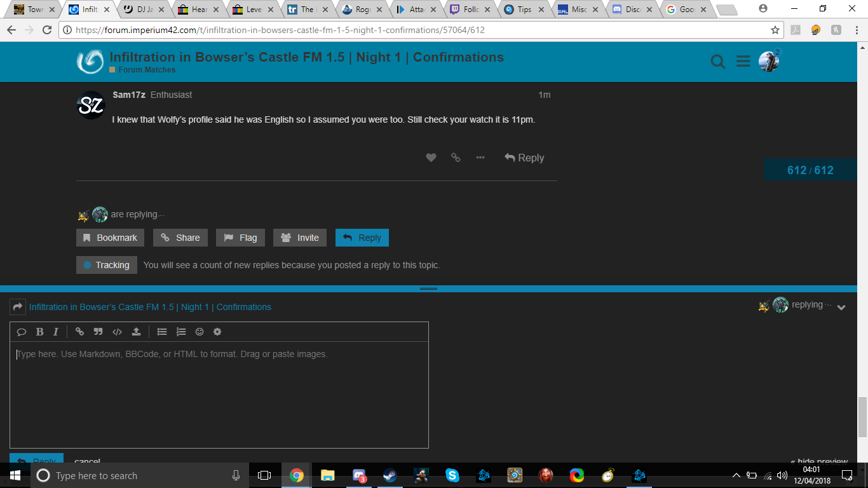Open a new browser tab
This screenshot has height=488, width=868.
(727, 10)
